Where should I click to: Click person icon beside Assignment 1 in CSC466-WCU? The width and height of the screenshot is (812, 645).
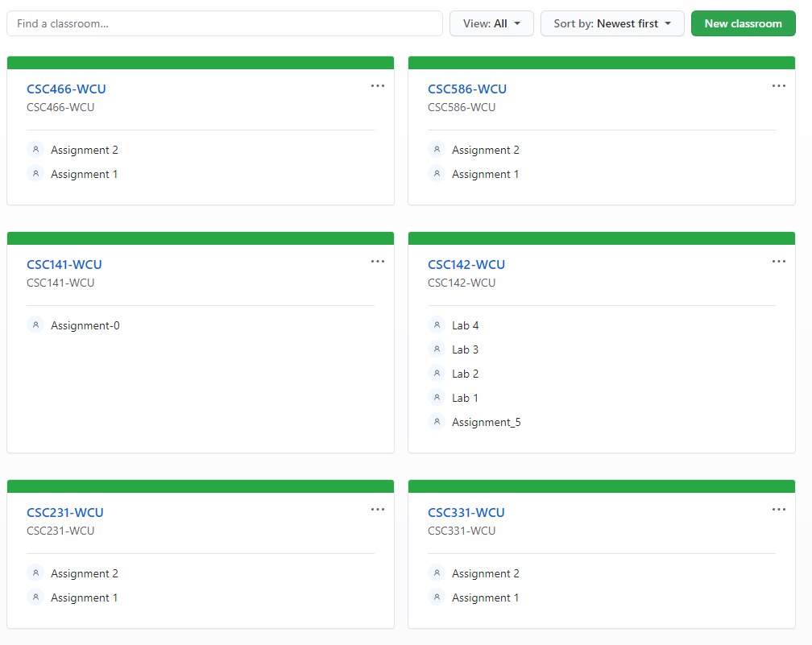pos(35,173)
